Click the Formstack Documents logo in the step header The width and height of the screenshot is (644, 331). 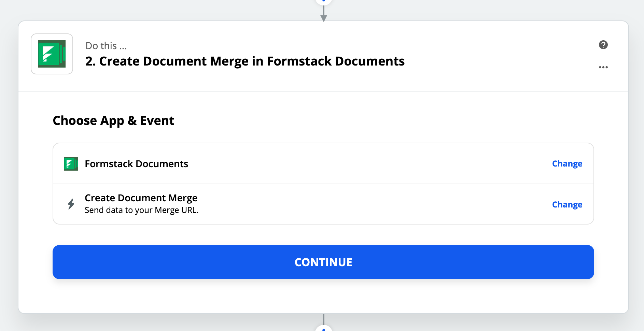pos(52,54)
